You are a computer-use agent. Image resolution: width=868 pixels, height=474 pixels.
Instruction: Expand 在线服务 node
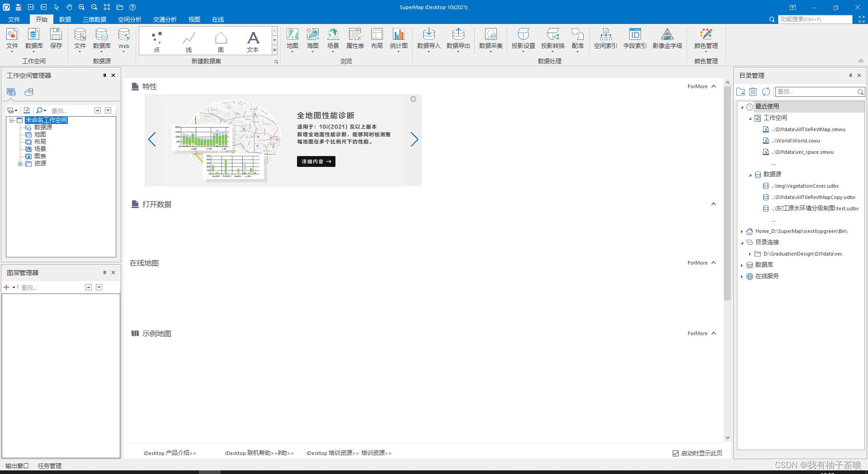point(742,276)
